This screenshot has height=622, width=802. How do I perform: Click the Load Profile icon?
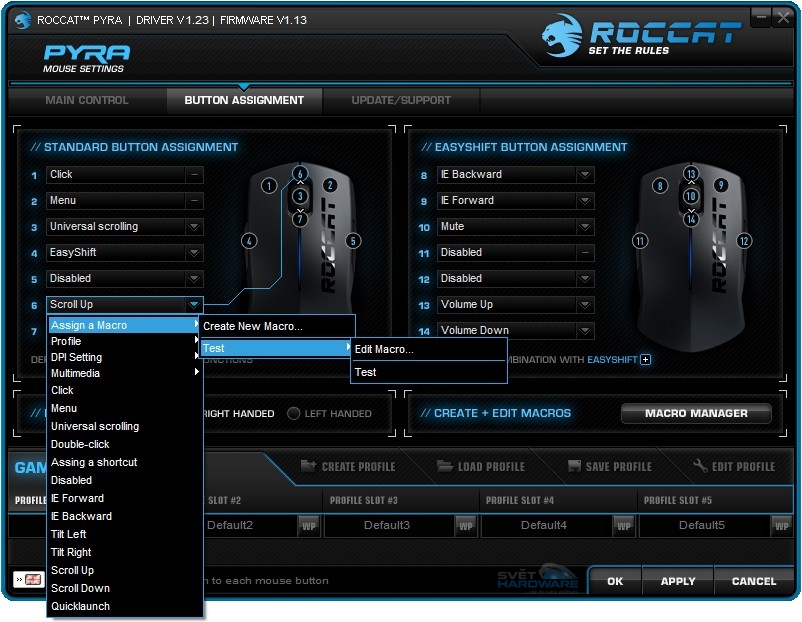point(444,466)
